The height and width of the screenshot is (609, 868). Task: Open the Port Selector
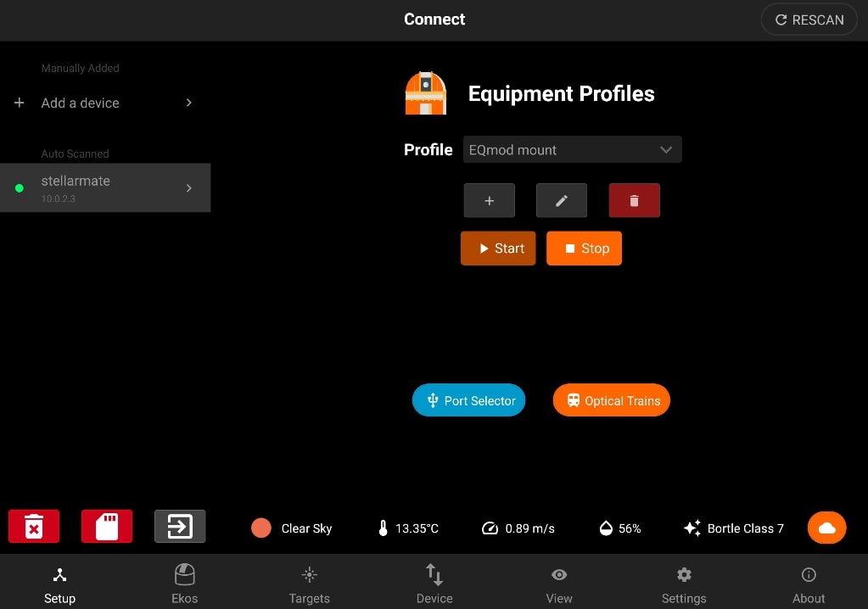click(468, 399)
